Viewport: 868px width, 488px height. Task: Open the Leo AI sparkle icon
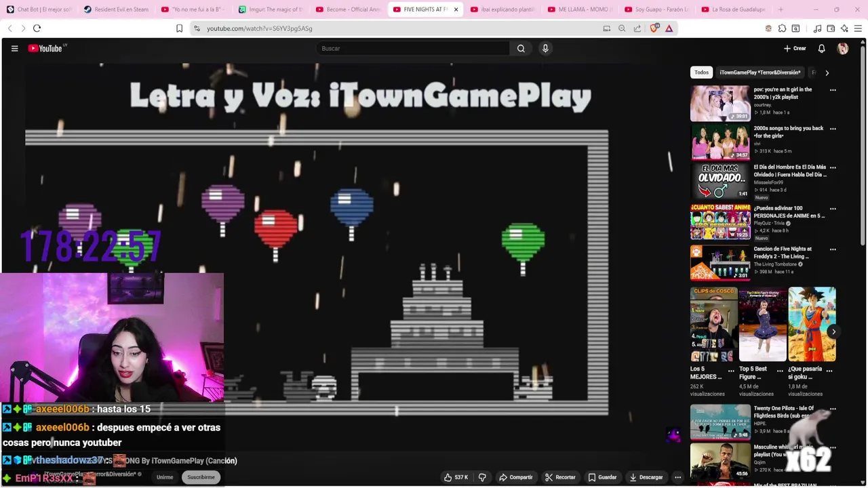(x=844, y=28)
